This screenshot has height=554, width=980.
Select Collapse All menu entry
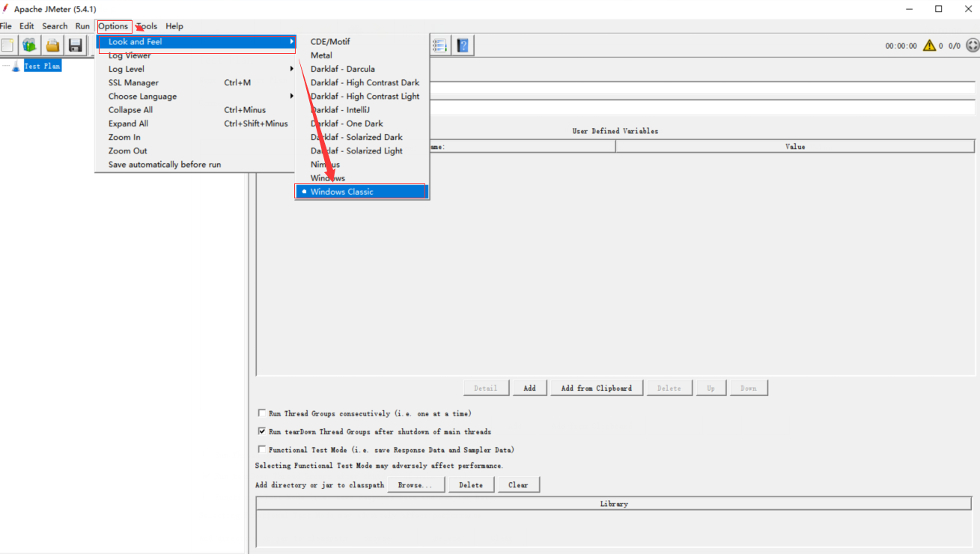[195, 110]
